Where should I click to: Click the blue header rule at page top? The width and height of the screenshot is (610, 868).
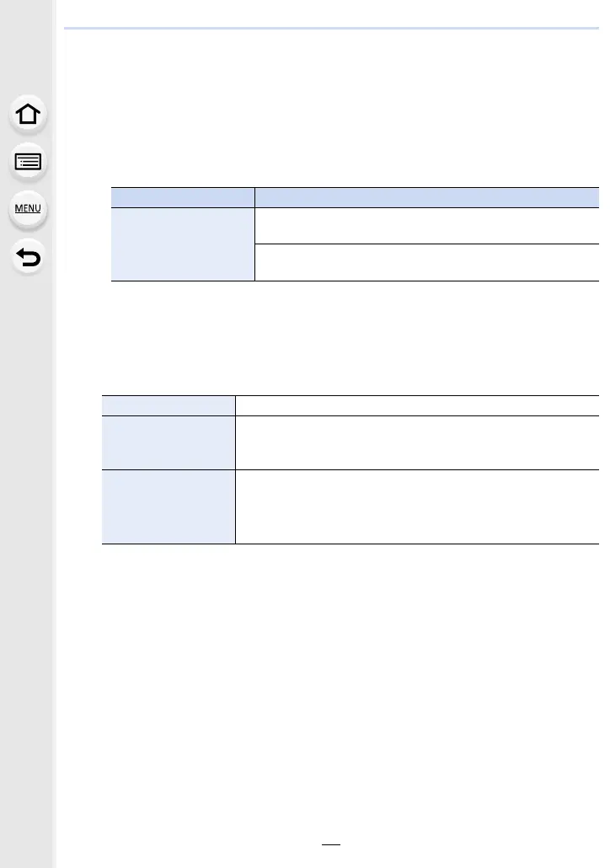coord(331,29)
